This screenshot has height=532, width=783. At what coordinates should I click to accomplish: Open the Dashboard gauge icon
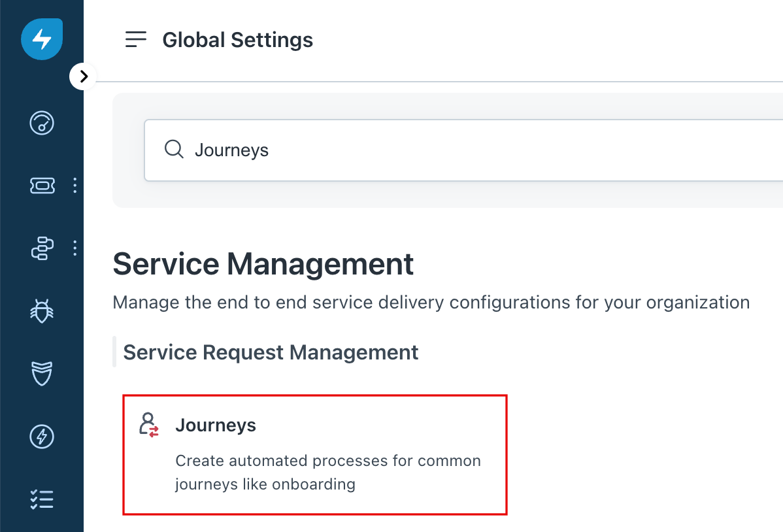(x=42, y=123)
